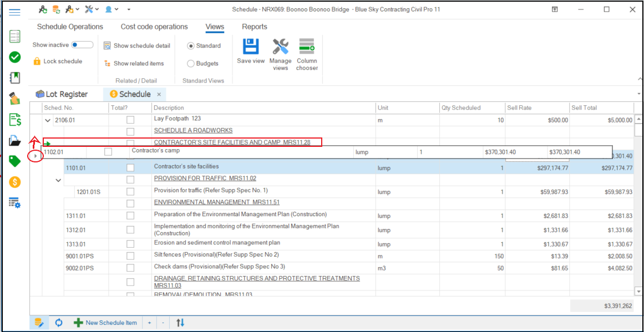Viewport: 644px width, 332px height.
Task: Click the plus expand button in bottom bar
Action: click(x=150, y=323)
